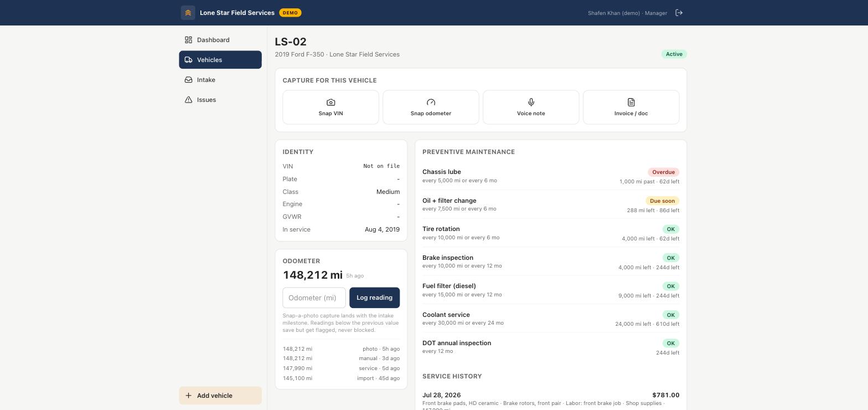
Task: Click the Issues warning triangle icon
Action: point(188,100)
